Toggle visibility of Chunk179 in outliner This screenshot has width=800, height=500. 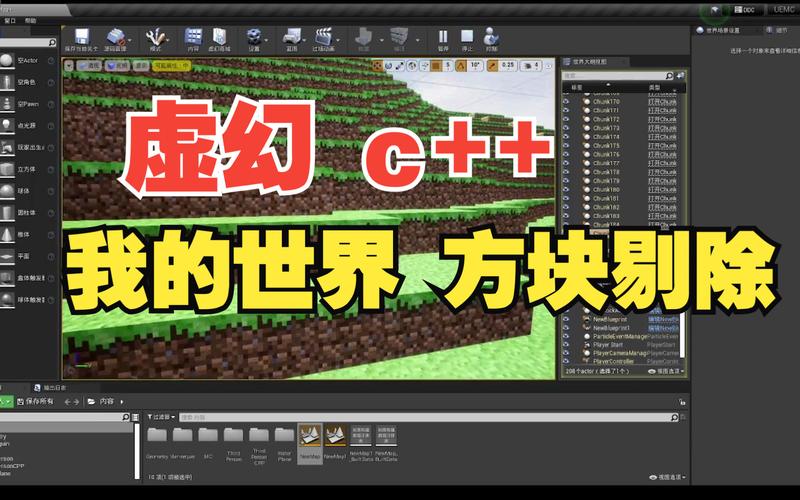[x=565, y=181]
